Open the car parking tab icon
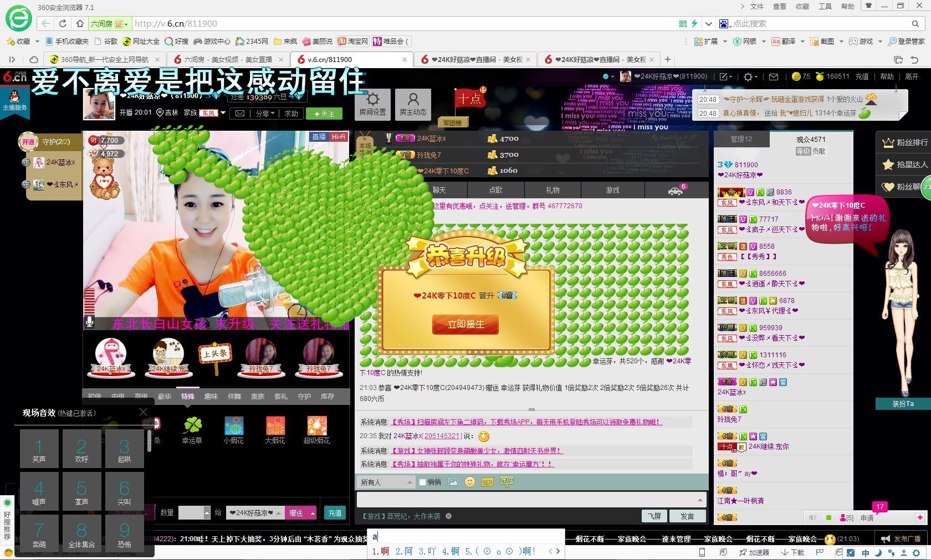Viewport: 931px width, 560px height. 676,190
